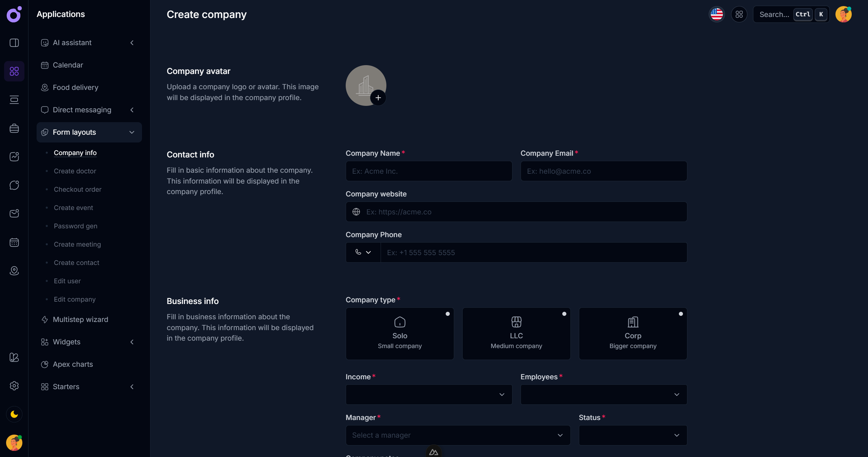Screen dimensions: 868x457
Task: Expand the Income dropdown
Action: coord(428,395)
